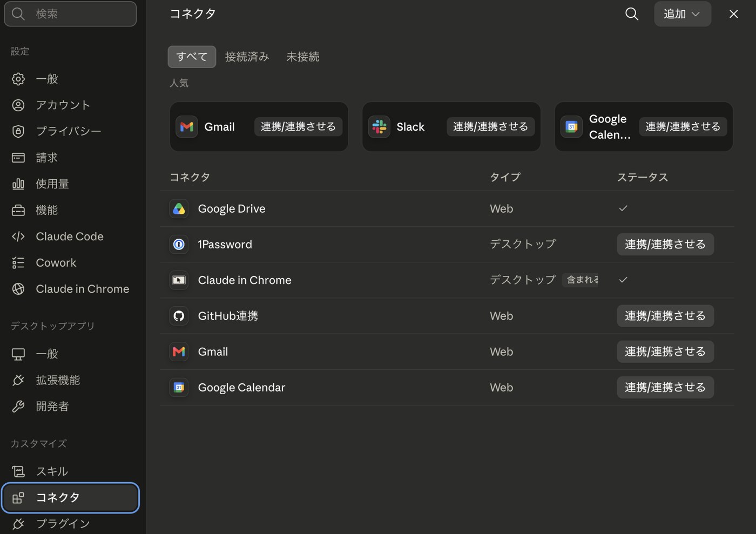756x534 pixels.
Task: Connect GitHub連携 via its 連携 button
Action: point(665,316)
